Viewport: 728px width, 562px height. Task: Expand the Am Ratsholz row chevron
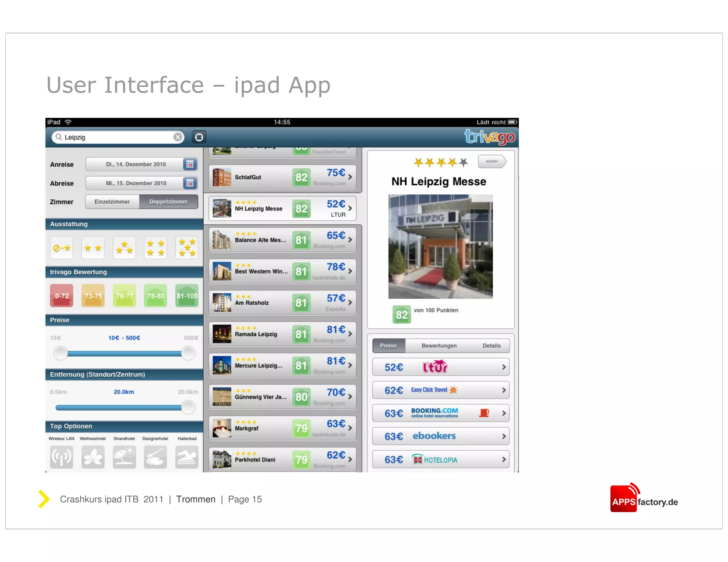click(350, 302)
